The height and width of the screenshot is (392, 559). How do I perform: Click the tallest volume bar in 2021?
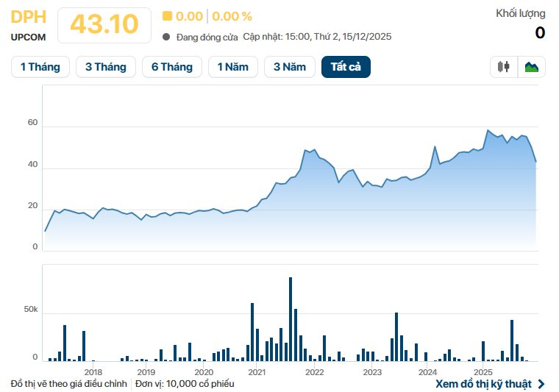point(291,319)
